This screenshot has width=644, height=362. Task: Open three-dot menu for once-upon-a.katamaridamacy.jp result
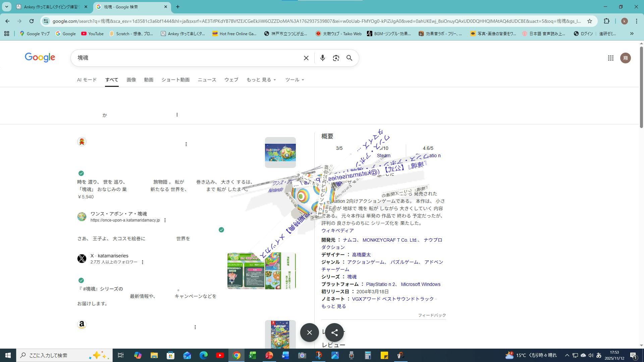coord(165,220)
